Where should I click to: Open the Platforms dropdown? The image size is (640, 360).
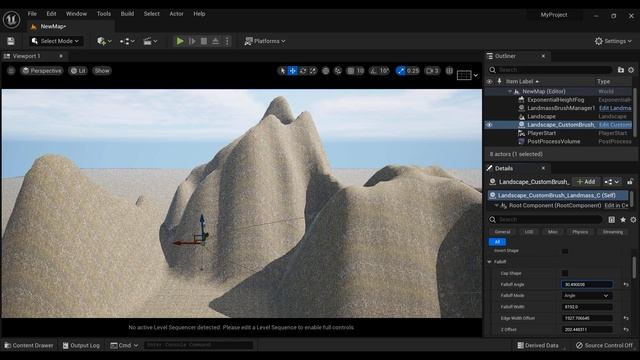click(265, 41)
